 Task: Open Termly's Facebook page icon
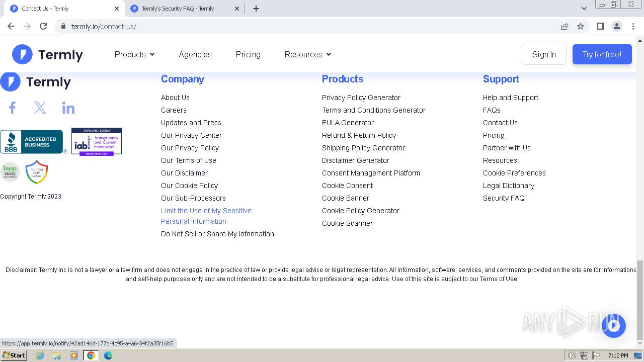(13, 108)
